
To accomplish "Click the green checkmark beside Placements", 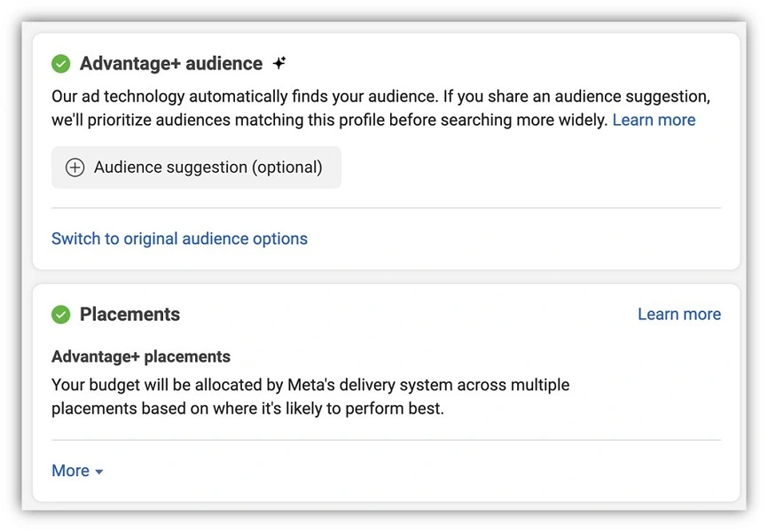I will point(61,315).
